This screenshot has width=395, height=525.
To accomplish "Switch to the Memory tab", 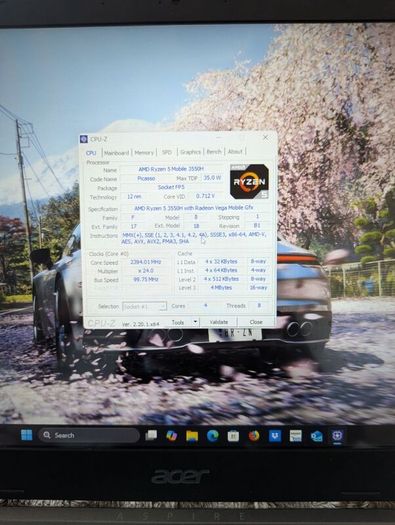I will click(144, 152).
